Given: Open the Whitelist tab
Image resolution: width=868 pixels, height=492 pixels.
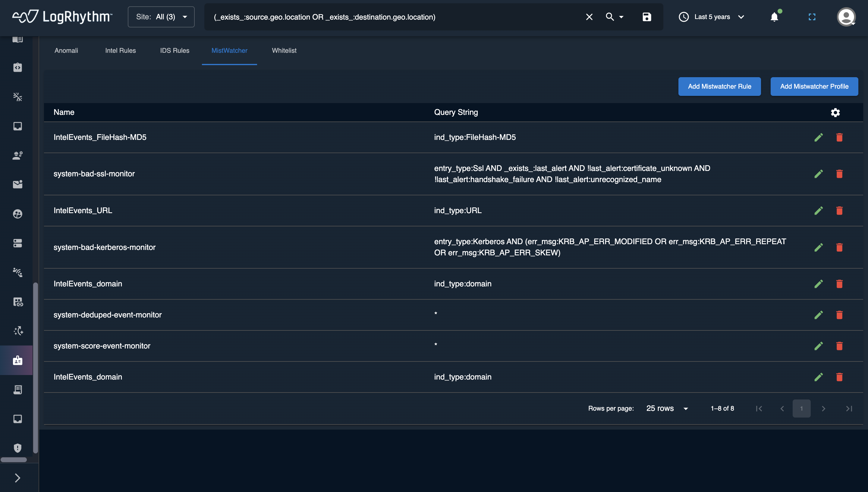Looking at the screenshot, I should point(284,51).
